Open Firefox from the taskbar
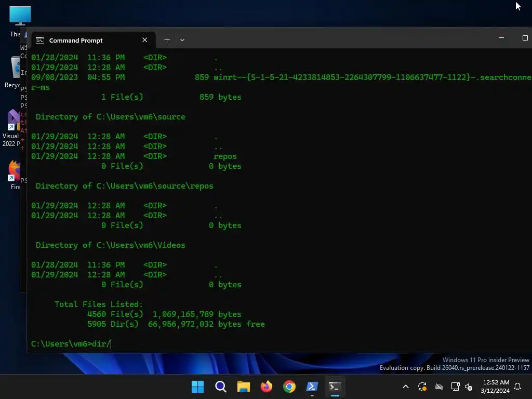The width and height of the screenshot is (532, 399). pyautogui.click(x=267, y=387)
